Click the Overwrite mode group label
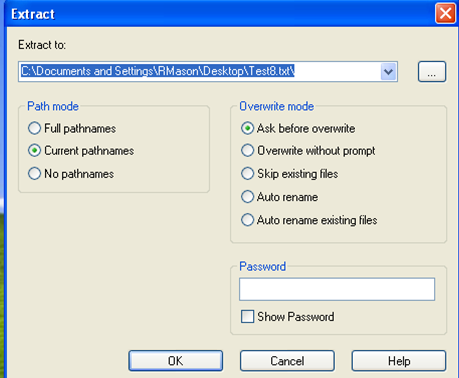Viewport: 459px width, 378px height. pos(277,106)
